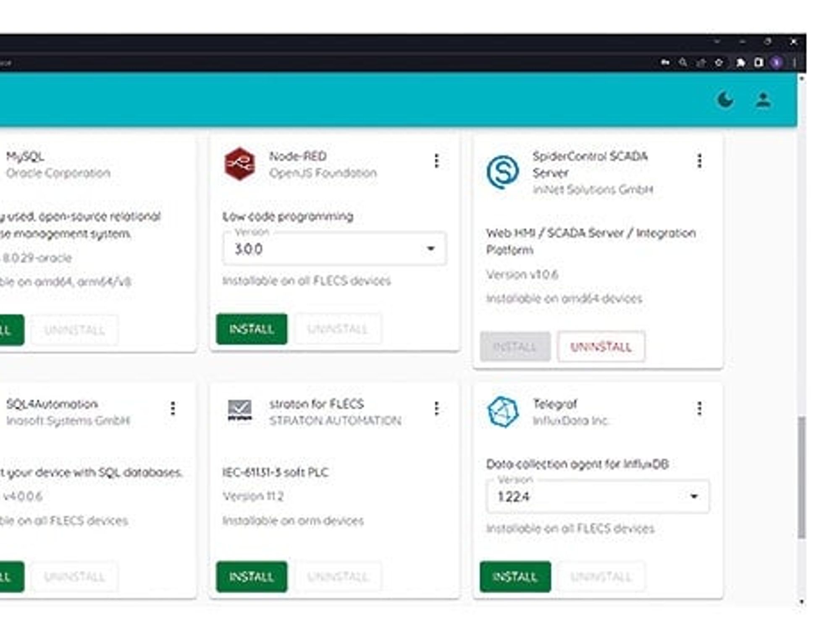840x630 pixels.
Task: Click the 'Web HMI / SCADA Server' description
Action: point(591,241)
